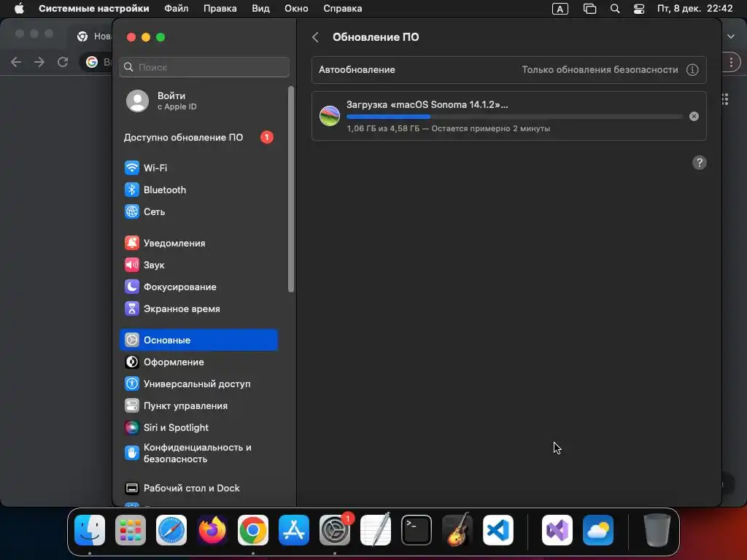Go back from Обновление ПО
The width and height of the screenshot is (747, 560).
coord(315,37)
